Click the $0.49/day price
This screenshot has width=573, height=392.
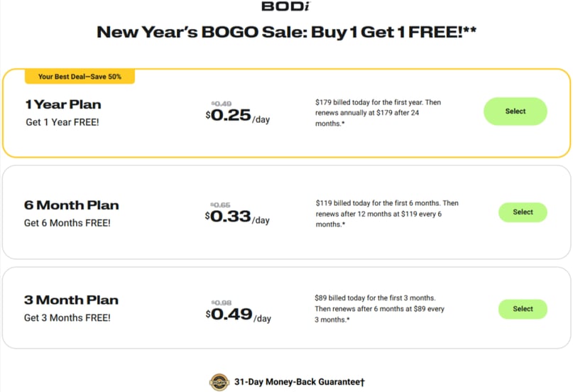pos(239,315)
